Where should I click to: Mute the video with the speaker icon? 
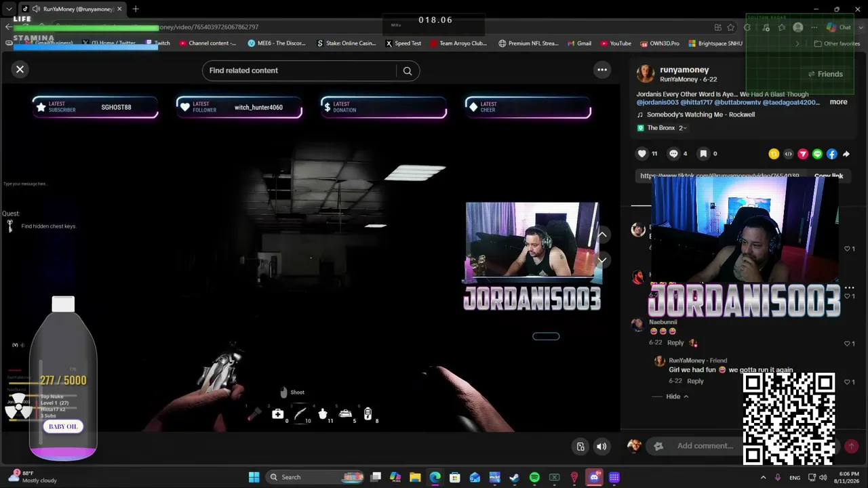(601, 446)
